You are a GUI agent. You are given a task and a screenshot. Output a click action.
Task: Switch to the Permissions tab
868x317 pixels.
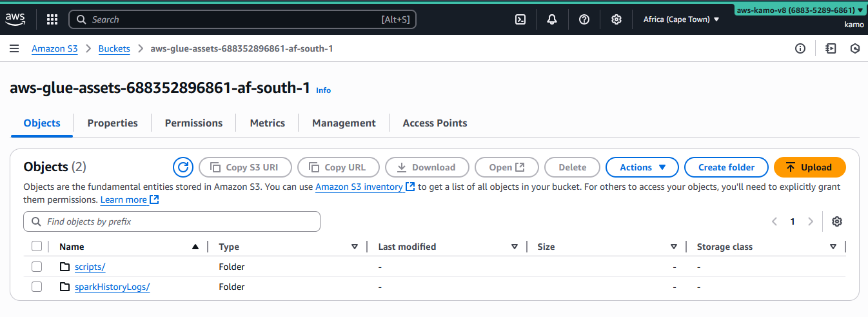click(x=193, y=123)
